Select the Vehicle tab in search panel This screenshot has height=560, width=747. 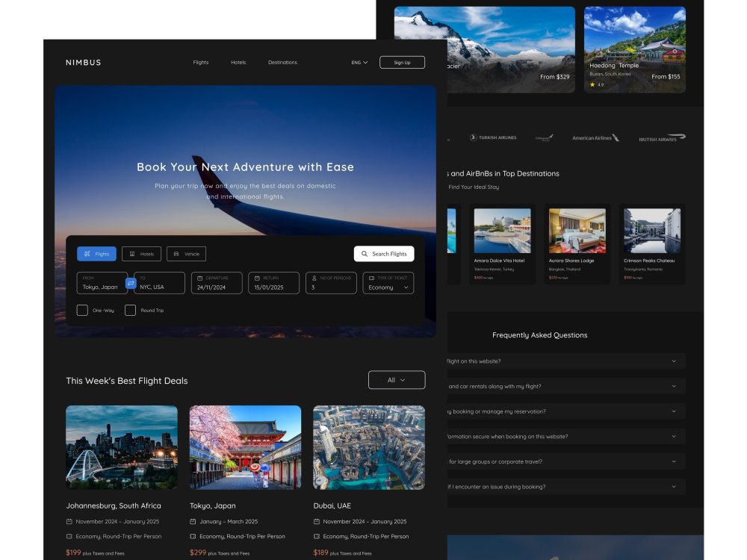click(186, 254)
